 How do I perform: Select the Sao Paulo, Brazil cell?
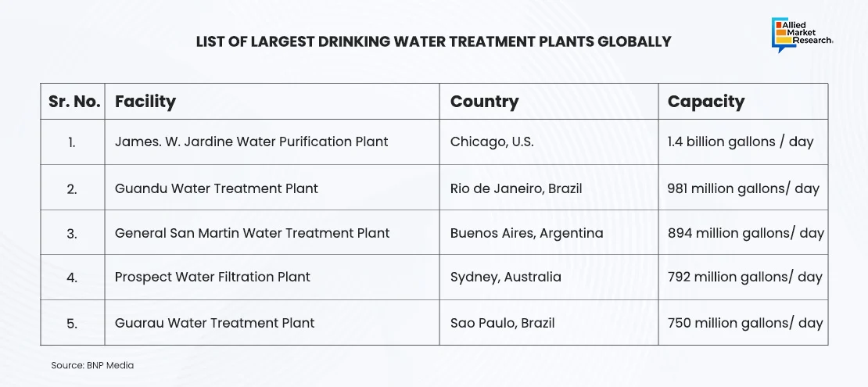pos(502,323)
